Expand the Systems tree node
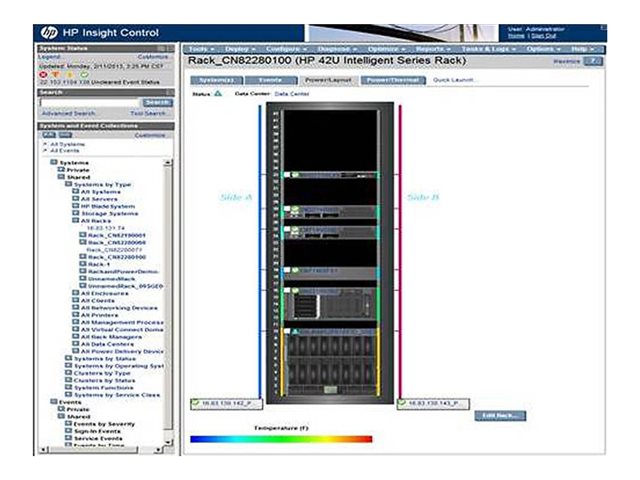Viewport: 640px width, 480px height. pyautogui.click(x=53, y=162)
